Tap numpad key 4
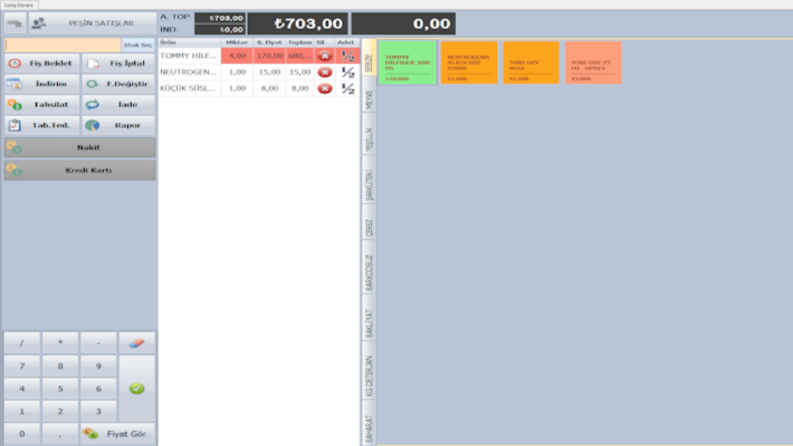Viewport: 793px width, 446px height. pyautogui.click(x=22, y=388)
